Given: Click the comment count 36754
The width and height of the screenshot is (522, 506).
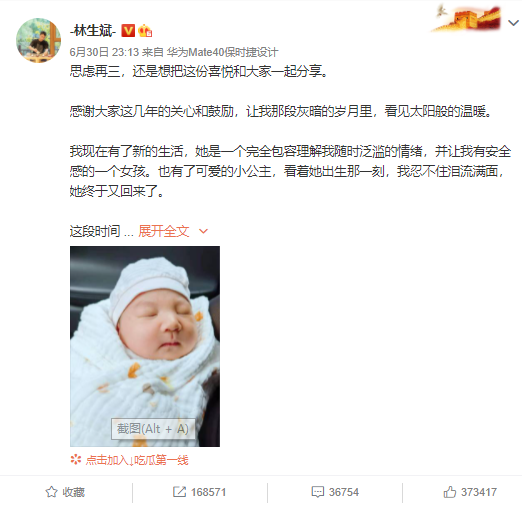Looking at the screenshot, I should 344,492.
